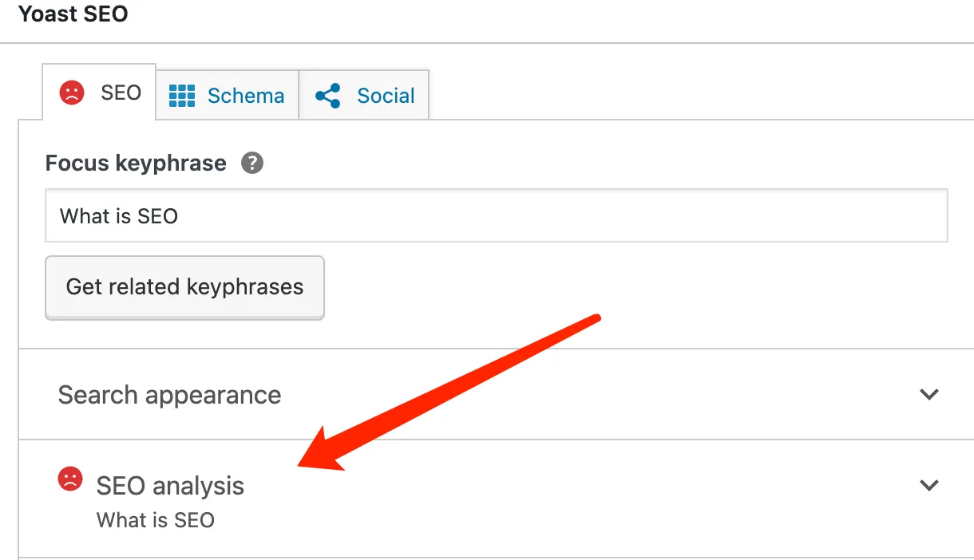The height and width of the screenshot is (560, 974).
Task: Switch to the Schema tab
Action: (245, 96)
